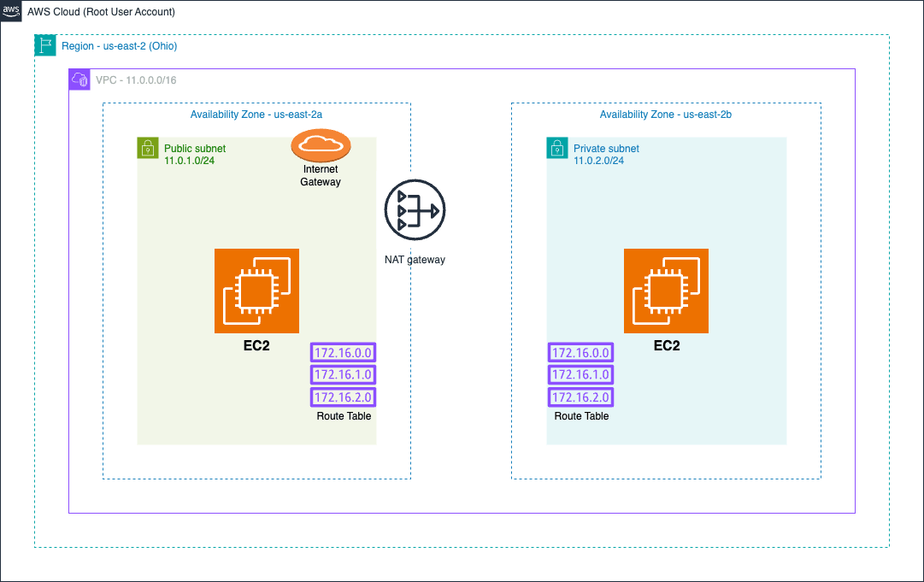Click the VPC cloud icon
The width and height of the screenshot is (924, 582).
pyautogui.click(x=79, y=79)
